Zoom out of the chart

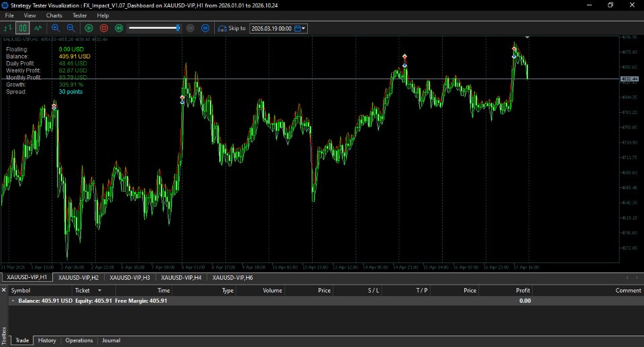(70, 28)
